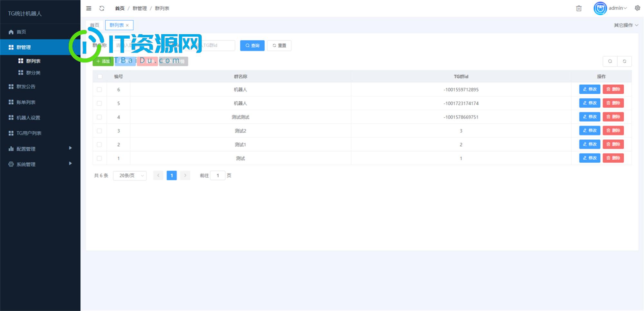Viewport: 644px width, 311px height.
Task: Go to the next page with the right arrow
Action: [185, 175]
